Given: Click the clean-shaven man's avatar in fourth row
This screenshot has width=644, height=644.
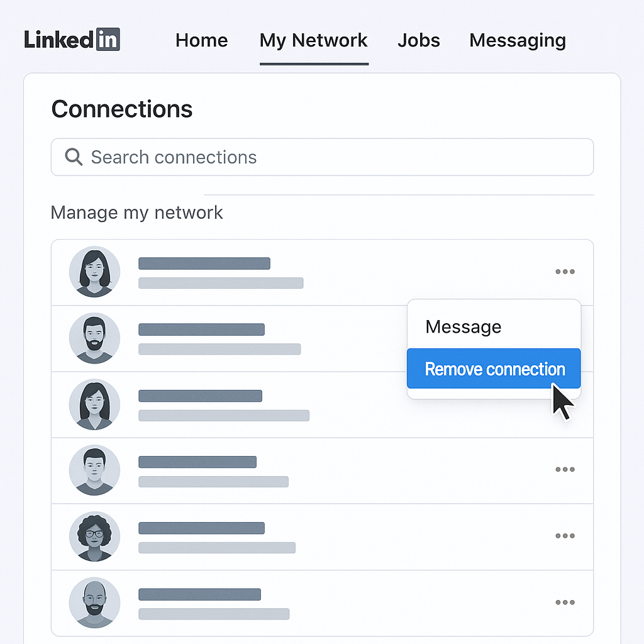Looking at the screenshot, I should (94, 470).
